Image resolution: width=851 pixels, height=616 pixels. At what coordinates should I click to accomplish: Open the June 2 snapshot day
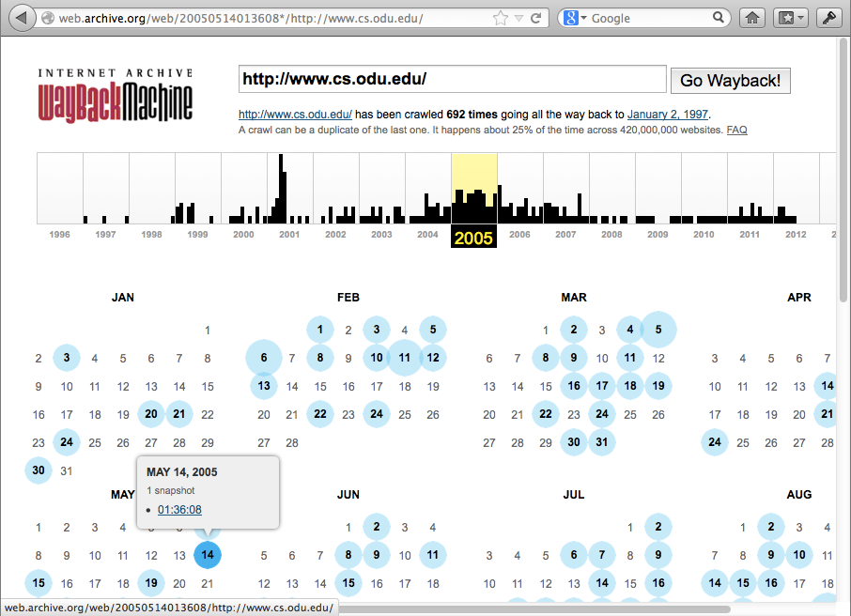coord(376,527)
